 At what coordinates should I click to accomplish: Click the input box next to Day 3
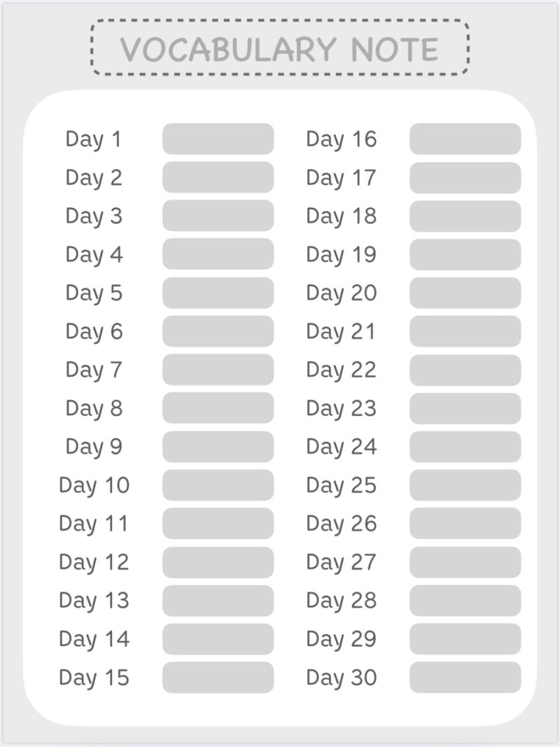tap(218, 216)
